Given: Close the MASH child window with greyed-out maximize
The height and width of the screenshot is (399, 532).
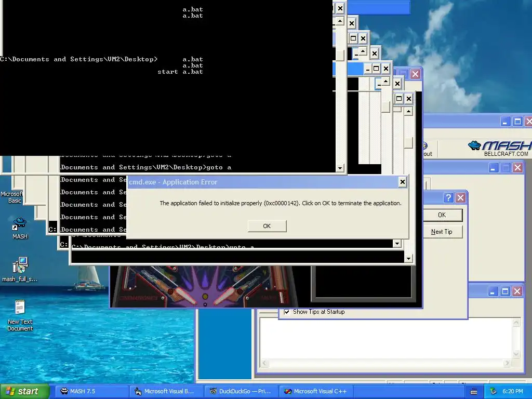Looking at the screenshot, I should tap(517, 168).
